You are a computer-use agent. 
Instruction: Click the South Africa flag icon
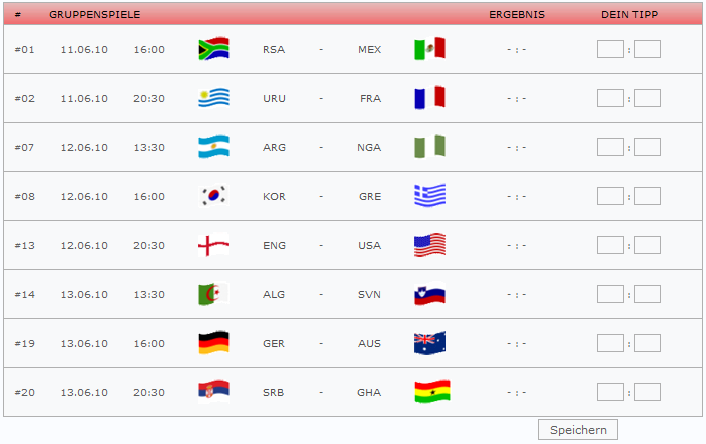click(214, 49)
